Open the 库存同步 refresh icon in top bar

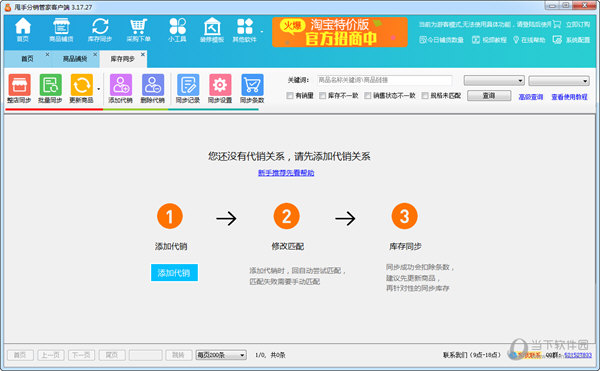(100, 30)
